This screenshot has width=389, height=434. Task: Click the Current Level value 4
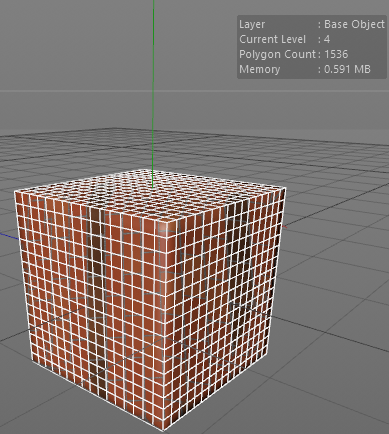tap(327, 39)
